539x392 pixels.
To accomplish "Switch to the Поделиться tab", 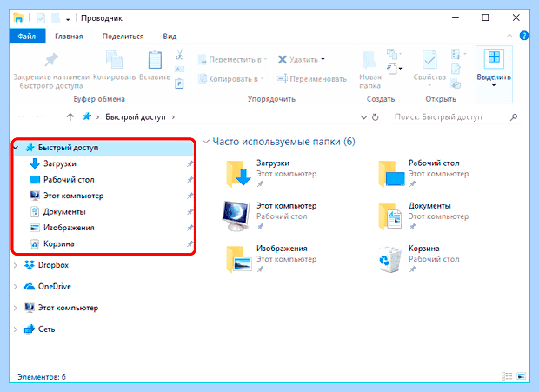I will pyautogui.click(x=123, y=37).
